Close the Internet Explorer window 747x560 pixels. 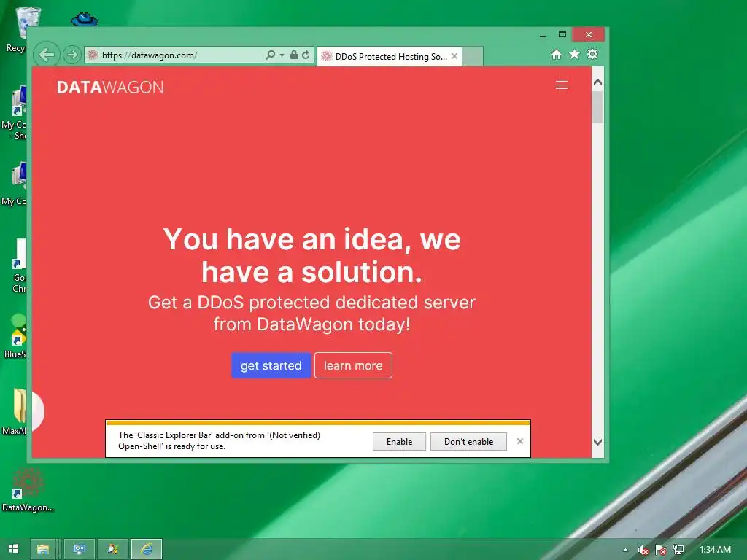(x=589, y=34)
